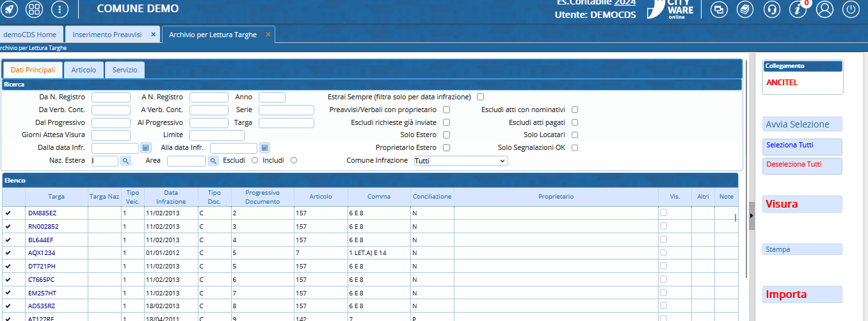Open the Comune Infrazione dropdown
Image resolution: width=868 pixels, height=321 pixels.
coord(460,161)
